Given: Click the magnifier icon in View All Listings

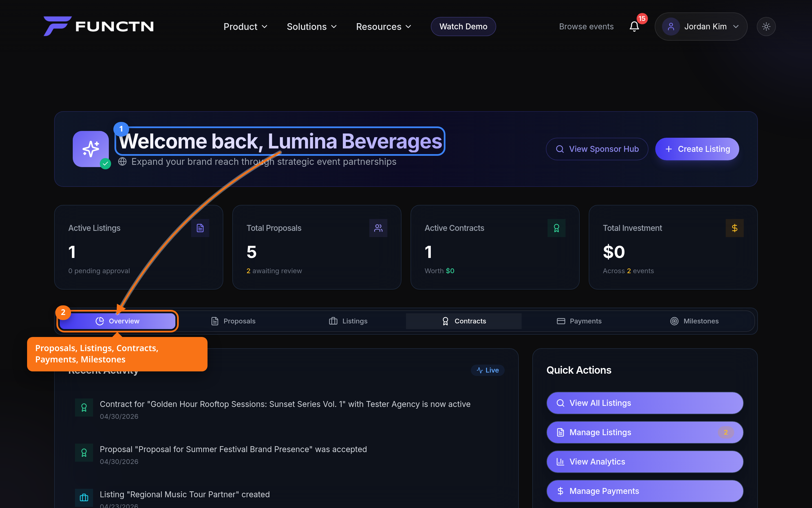Looking at the screenshot, I should point(560,403).
